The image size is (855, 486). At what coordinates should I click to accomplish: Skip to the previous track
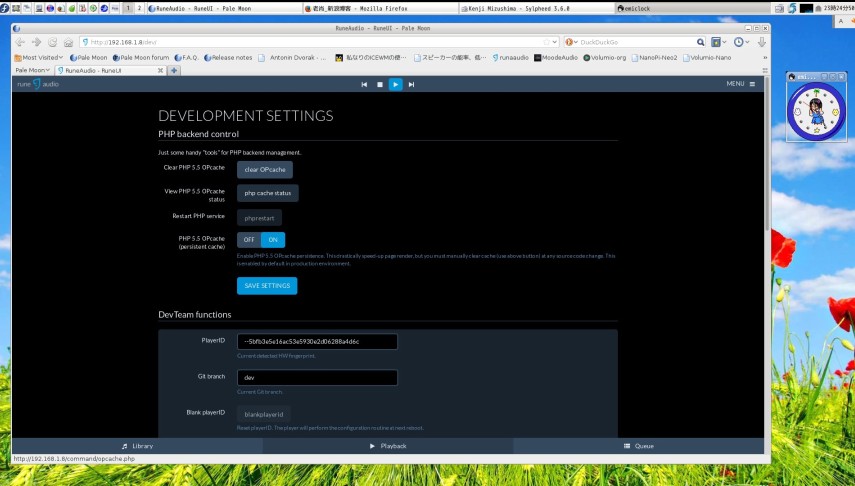[x=365, y=85]
